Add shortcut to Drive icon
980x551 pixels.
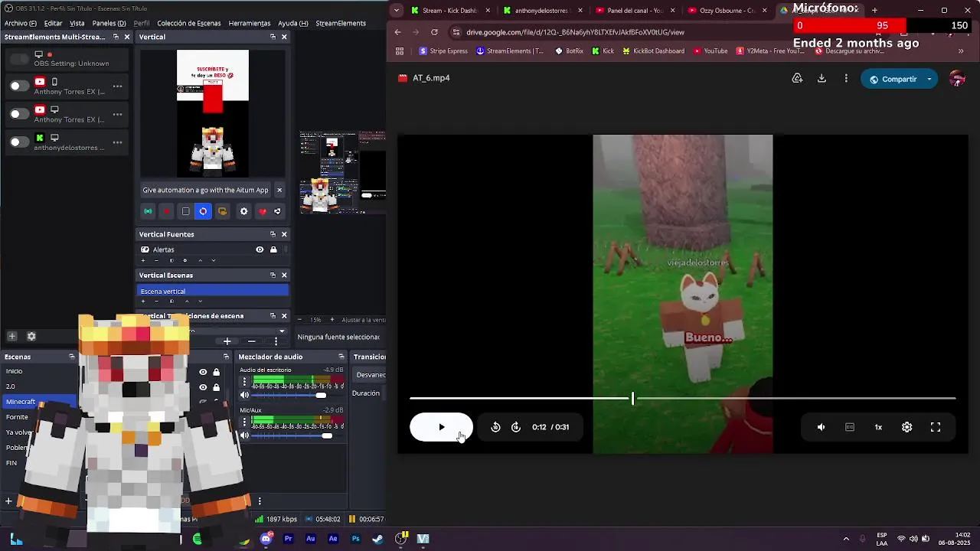(797, 78)
